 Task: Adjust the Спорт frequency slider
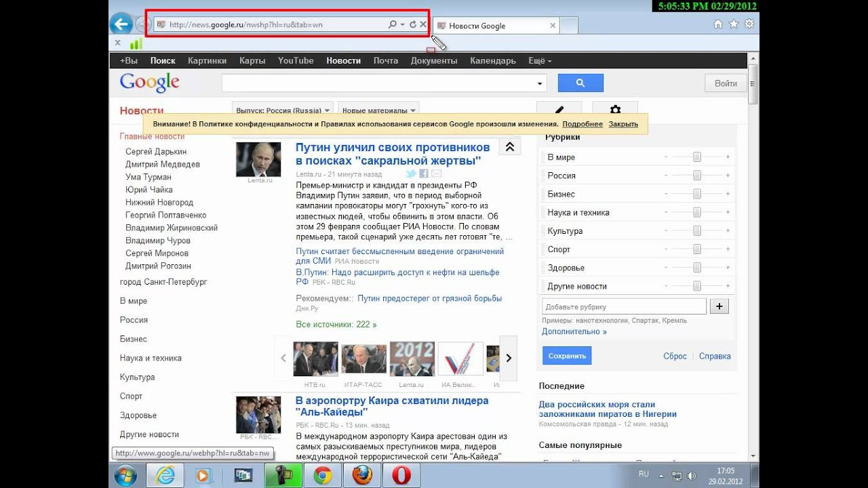[697, 249]
